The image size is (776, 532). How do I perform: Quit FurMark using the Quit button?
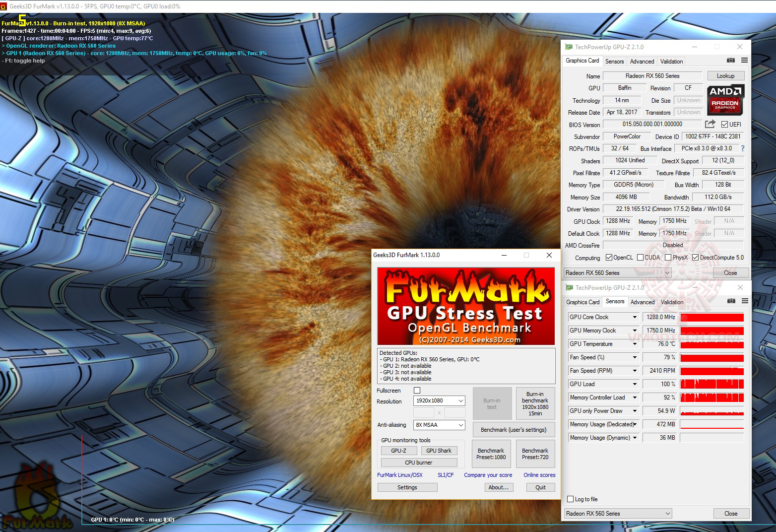point(541,487)
